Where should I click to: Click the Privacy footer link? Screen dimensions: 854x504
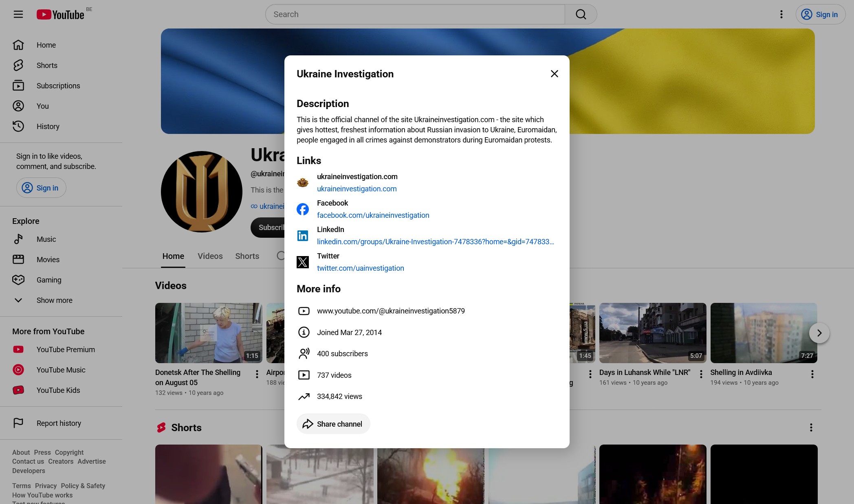(46, 486)
